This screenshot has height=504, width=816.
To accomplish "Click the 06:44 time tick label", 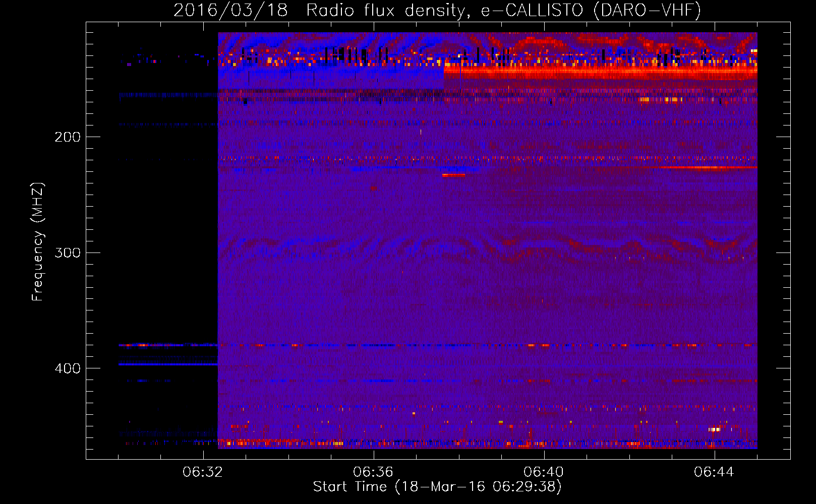I will point(714,472).
